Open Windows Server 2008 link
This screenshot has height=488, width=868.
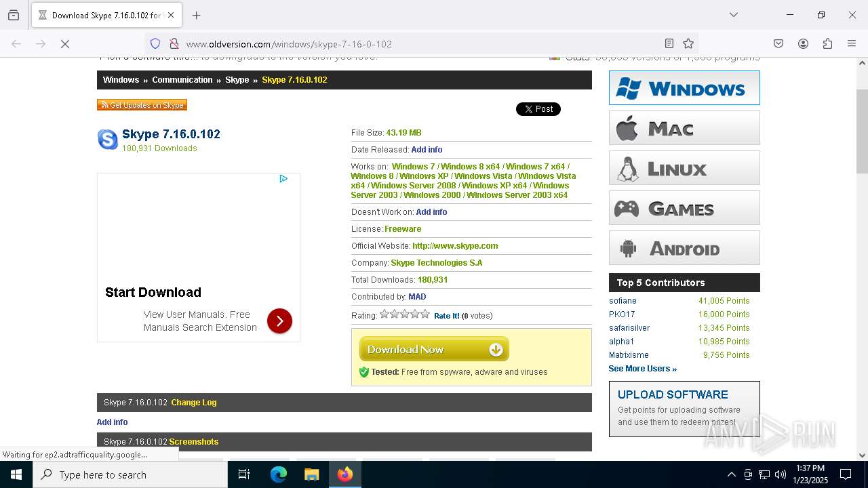(x=413, y=186)
